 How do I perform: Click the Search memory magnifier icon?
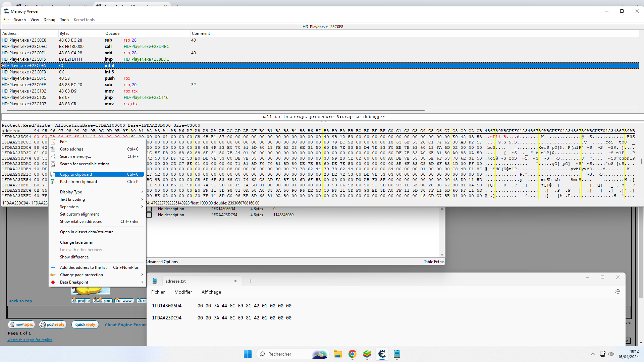(x=53, y=157)
